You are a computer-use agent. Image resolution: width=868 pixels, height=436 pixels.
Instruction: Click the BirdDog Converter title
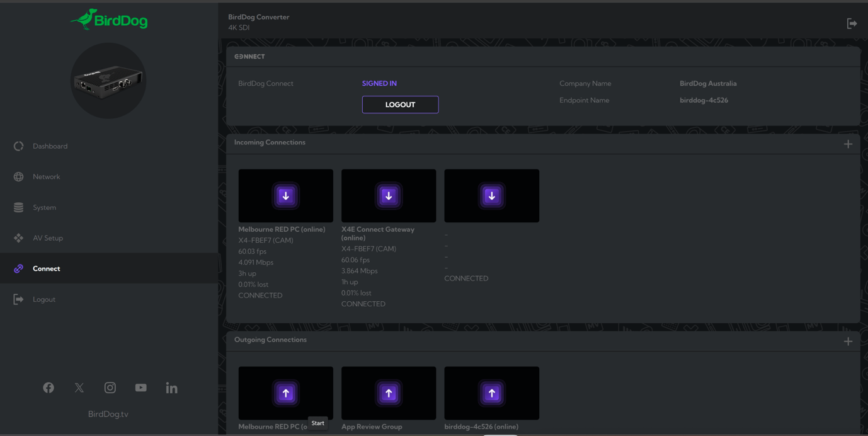click(x=259, y=17)
